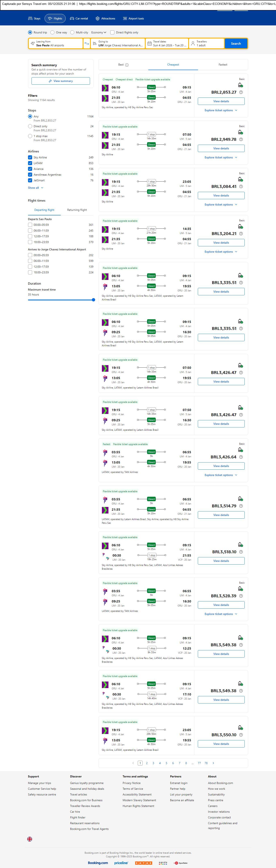This screenshot has height=868, width=276.
Task: Switch to the Fastest tab
Action: [223, 65]
